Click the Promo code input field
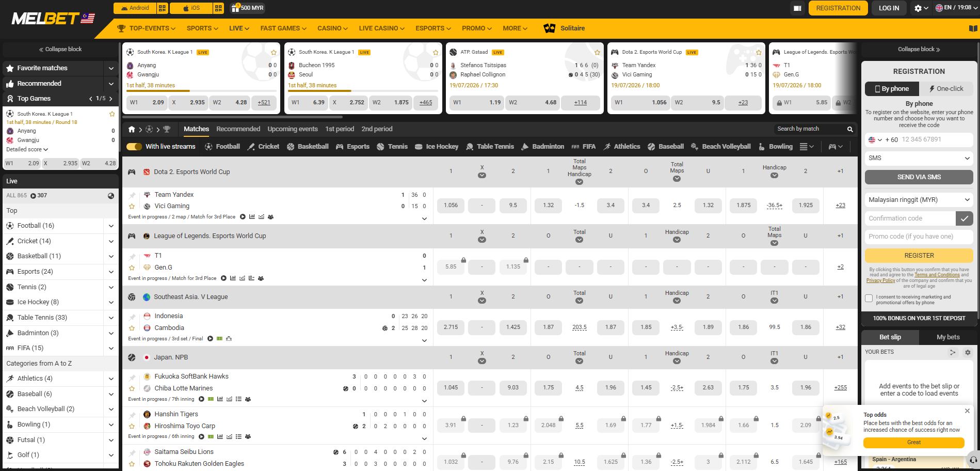Image resolution: width=980 pixels, height=471 pixels. 919,237
